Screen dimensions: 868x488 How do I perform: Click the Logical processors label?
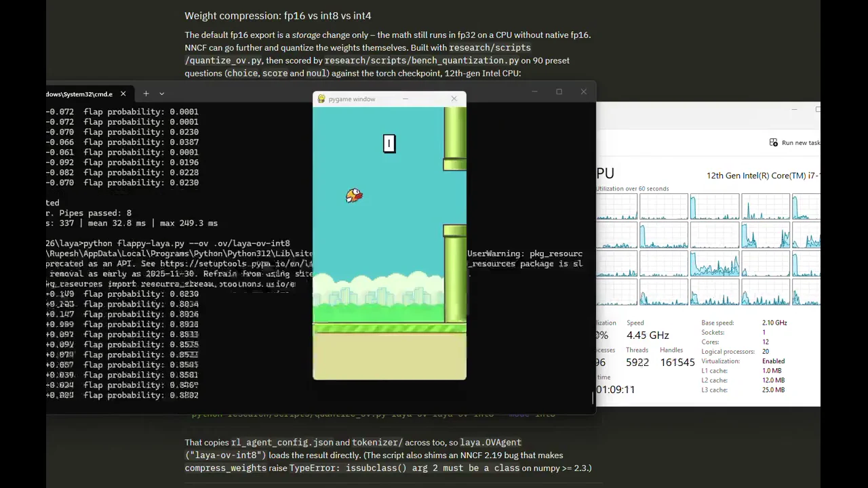click(x=728, y=352)
